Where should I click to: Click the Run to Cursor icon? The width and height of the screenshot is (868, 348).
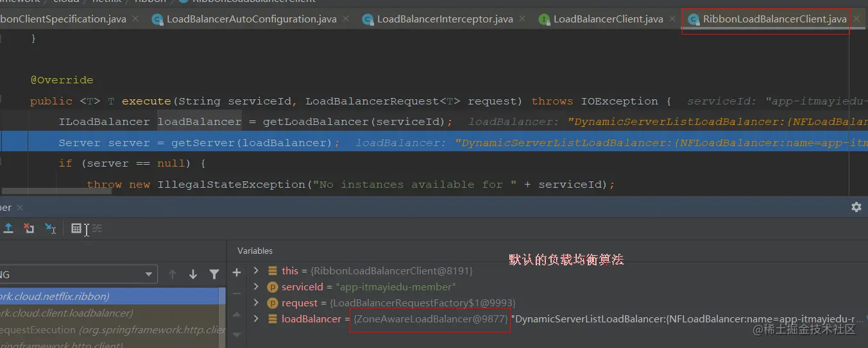click(50, 228)
